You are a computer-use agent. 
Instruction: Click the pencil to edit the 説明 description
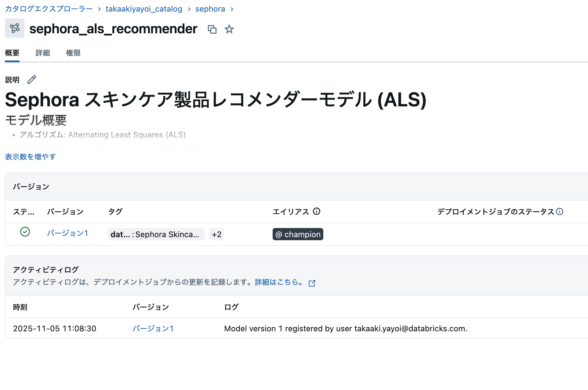31,79
